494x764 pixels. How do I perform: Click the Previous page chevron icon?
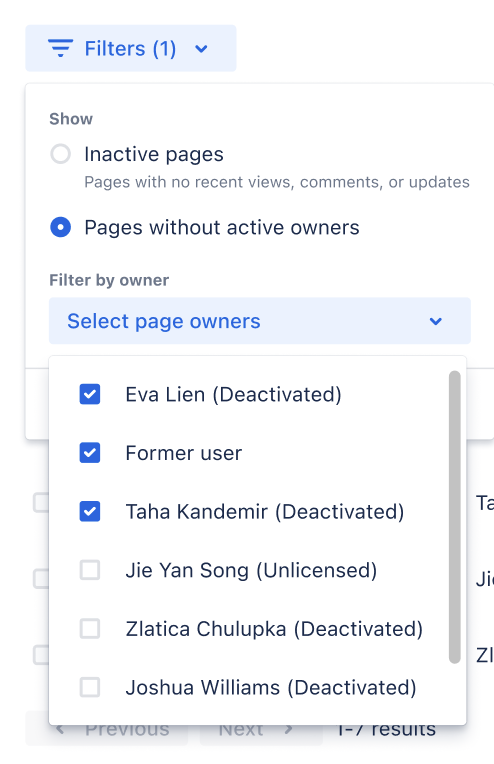[60, 729]
